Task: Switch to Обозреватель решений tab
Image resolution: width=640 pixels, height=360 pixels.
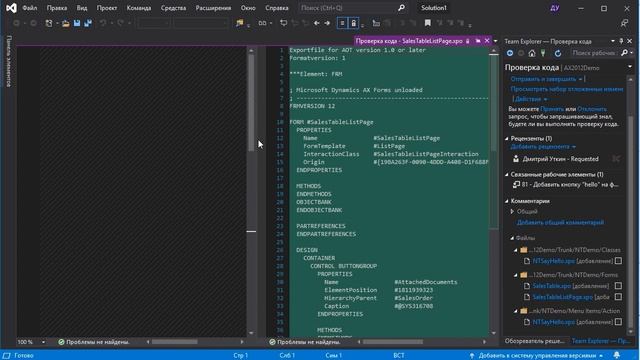Action: [x=534, y=341]
